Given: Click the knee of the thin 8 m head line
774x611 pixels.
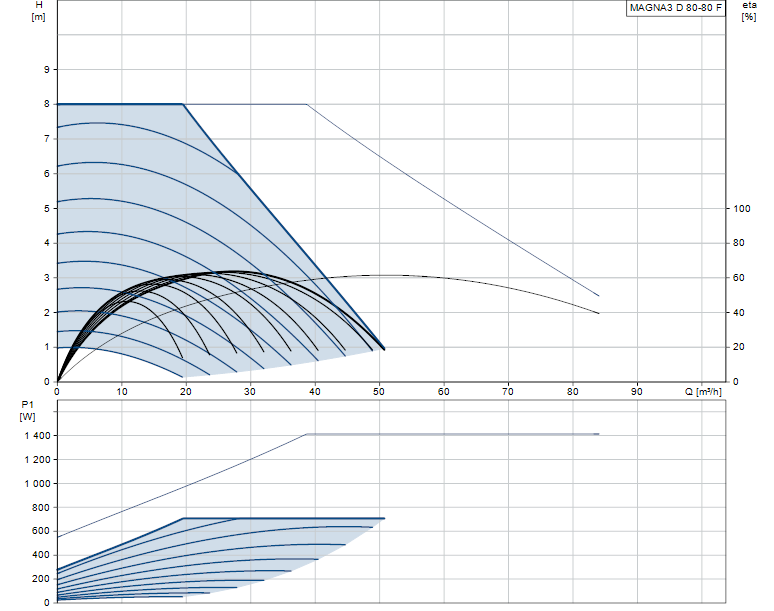Looking at the screenshot, I should coord(307,104).
